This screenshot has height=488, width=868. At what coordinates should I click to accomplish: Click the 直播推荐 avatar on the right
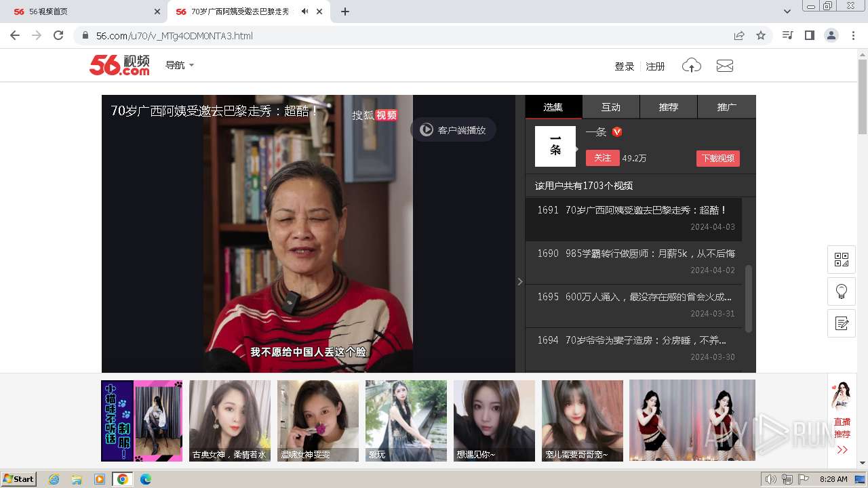point(842,396)
